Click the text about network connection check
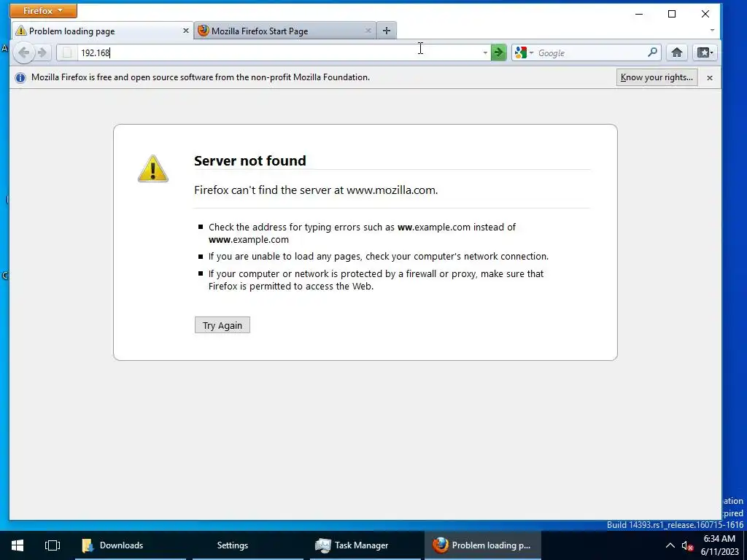Screen dimensions: 747x560 tap(379, 256)
